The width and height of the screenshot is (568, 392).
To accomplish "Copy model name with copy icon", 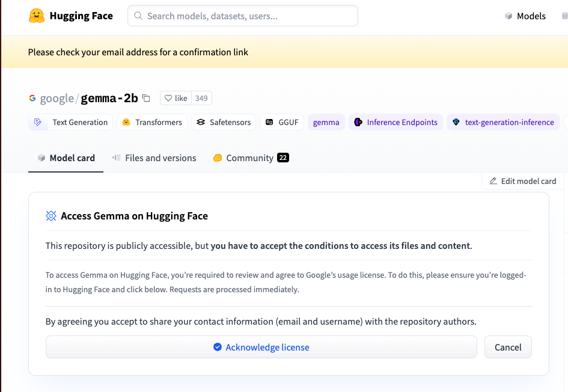I will (x=146, y=98).
